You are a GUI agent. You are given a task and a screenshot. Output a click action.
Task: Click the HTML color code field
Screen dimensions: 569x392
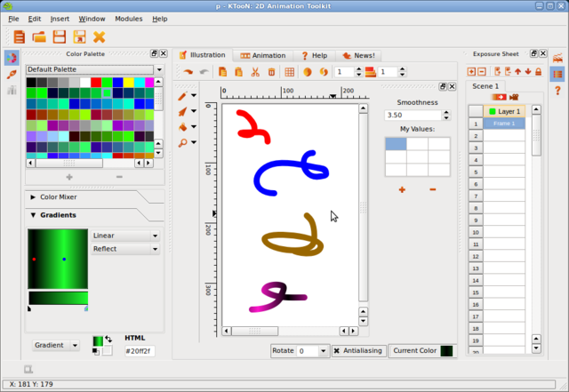(140, 351)
